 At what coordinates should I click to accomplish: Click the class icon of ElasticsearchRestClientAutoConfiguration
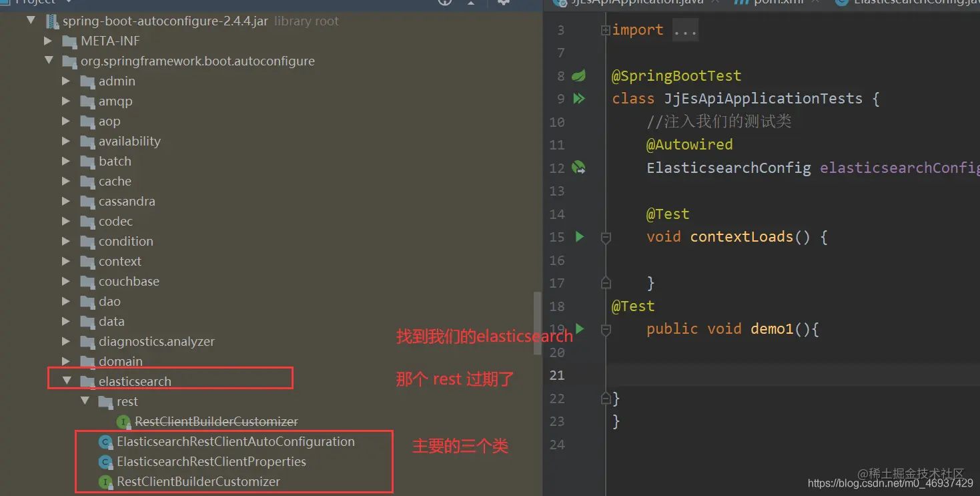tap(105, 442)
